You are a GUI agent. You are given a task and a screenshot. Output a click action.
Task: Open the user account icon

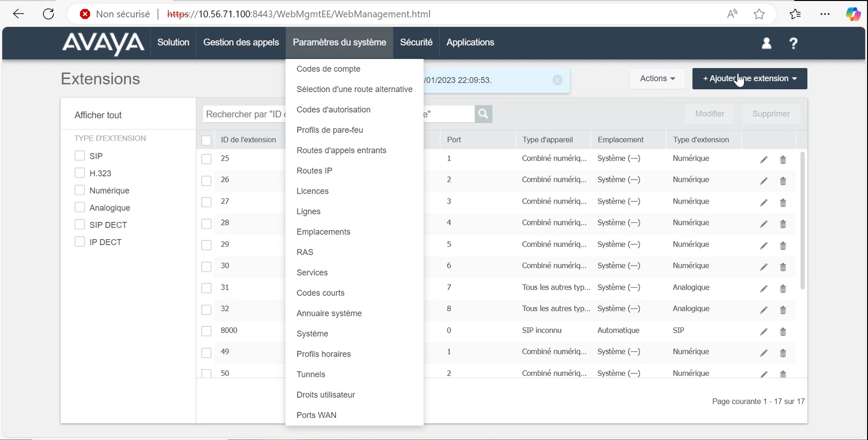(767, 43)
